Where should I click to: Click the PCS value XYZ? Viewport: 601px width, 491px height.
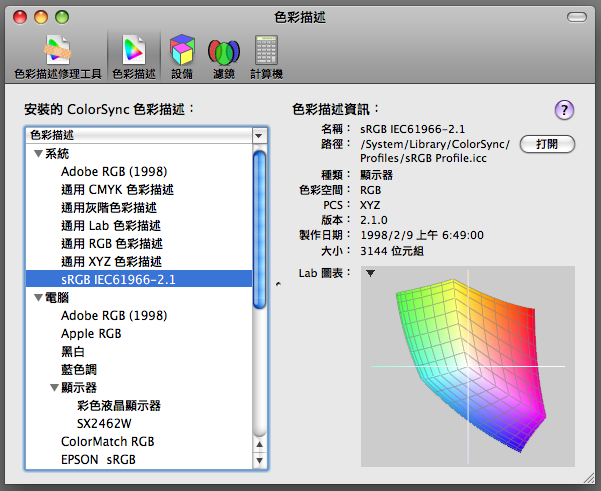tap(370, 205)
